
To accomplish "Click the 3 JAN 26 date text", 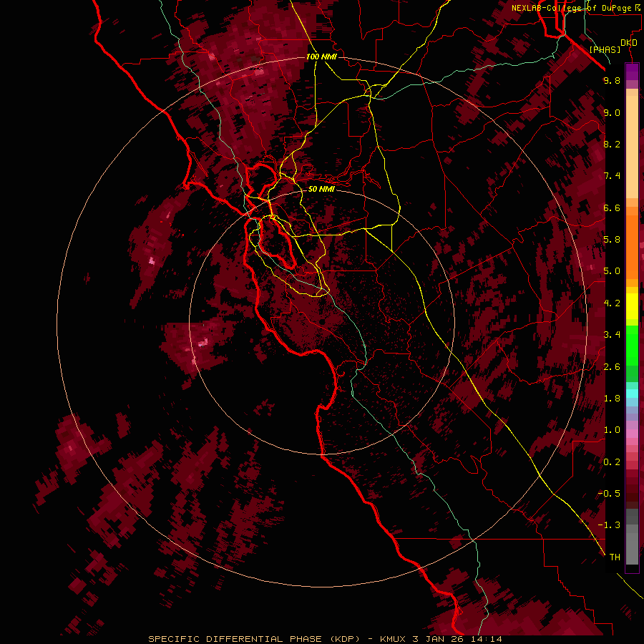I will click(x=438, y=639).
